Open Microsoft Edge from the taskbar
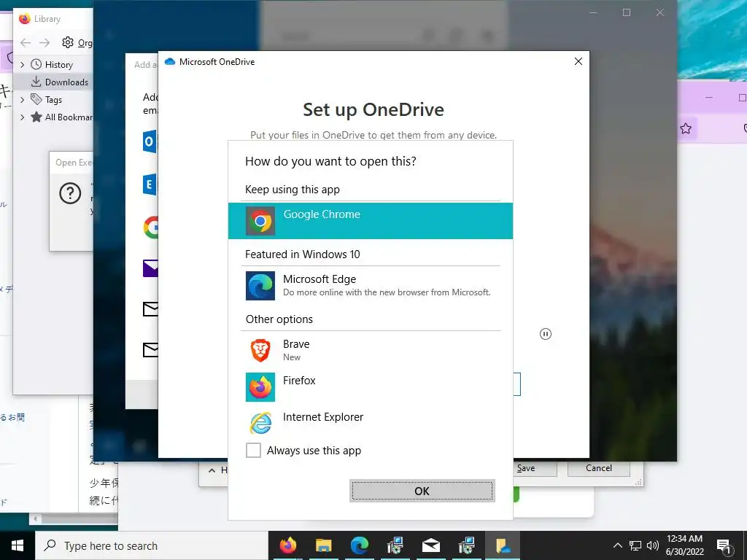The height and width of the screenshot is (560, 747). point(359,545)
